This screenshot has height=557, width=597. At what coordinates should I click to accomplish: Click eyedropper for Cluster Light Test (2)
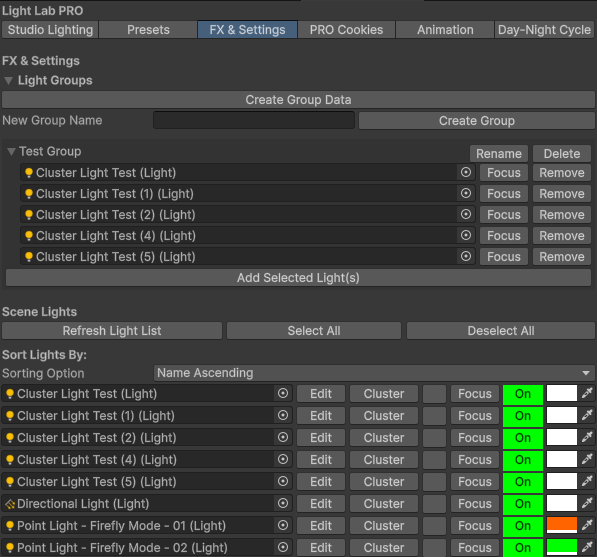(x=587, y=437)
